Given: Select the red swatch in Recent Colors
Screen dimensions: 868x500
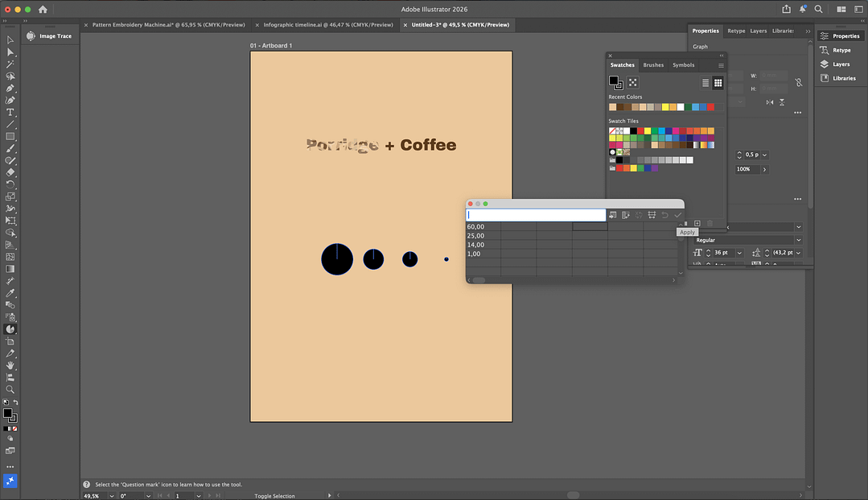Looking at the screenshot, I should pyautogui.click(x=710, y=107).
